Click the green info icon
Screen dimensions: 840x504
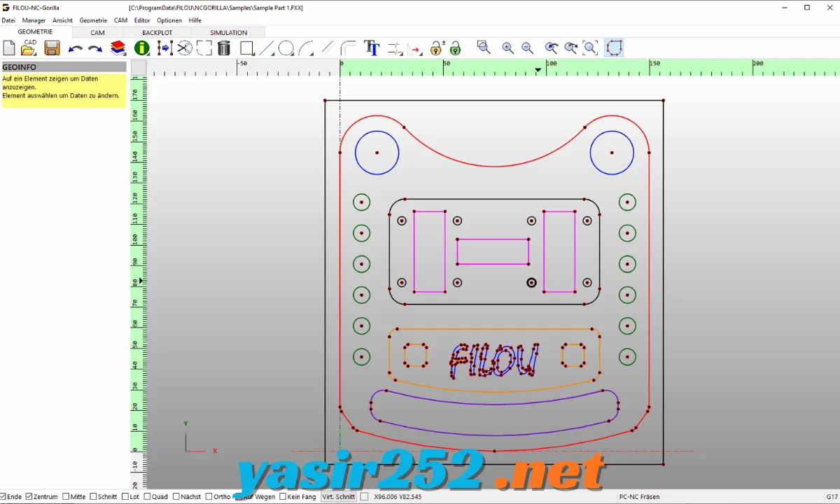pos(142,48)
